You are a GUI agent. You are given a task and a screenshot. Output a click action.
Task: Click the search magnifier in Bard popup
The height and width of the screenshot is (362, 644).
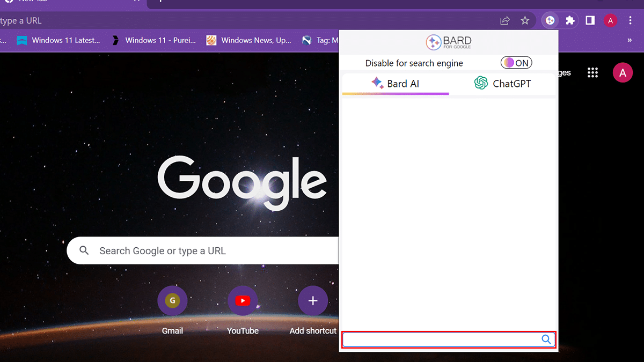coord(546,339)
